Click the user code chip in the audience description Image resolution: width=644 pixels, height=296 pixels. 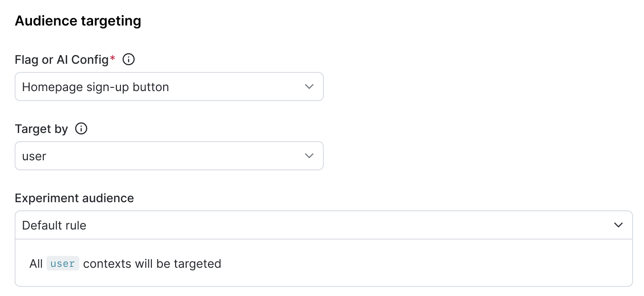click(62, 263)
